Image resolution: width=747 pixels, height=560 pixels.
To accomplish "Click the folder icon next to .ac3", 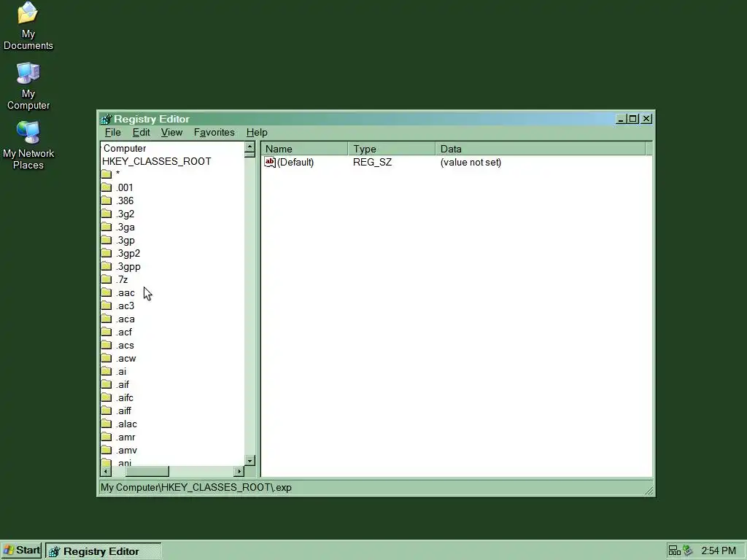I will coord(107,306).
